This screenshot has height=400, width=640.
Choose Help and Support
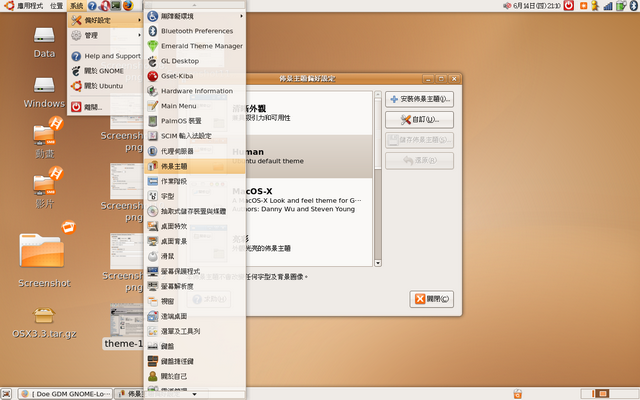pyautogui.click(x=105, y=56)
